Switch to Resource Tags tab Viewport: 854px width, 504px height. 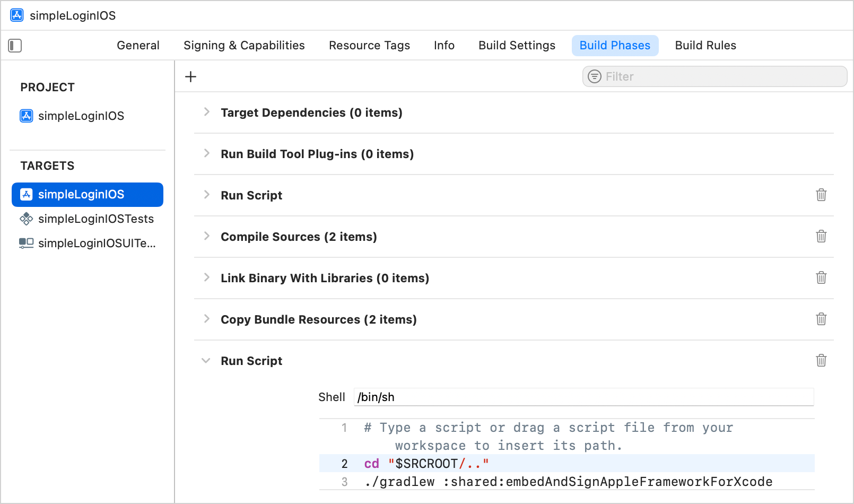click(369, 46)
